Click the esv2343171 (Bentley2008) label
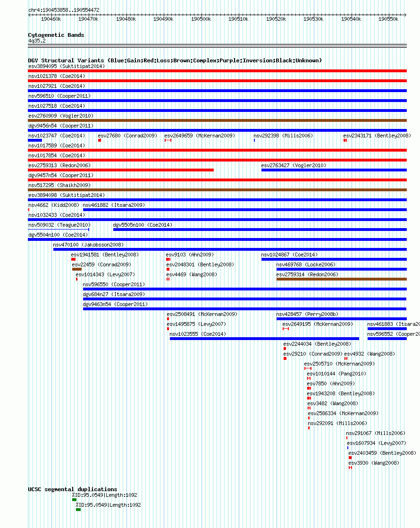 (x=377, y=136)
